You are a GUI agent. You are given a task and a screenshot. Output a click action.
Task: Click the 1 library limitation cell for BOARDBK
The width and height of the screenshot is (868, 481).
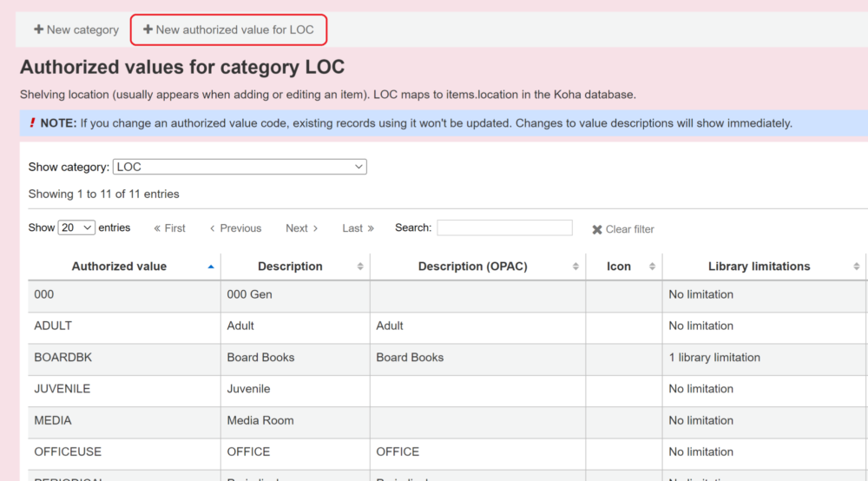pyautogui.click(x=714, y=358)
